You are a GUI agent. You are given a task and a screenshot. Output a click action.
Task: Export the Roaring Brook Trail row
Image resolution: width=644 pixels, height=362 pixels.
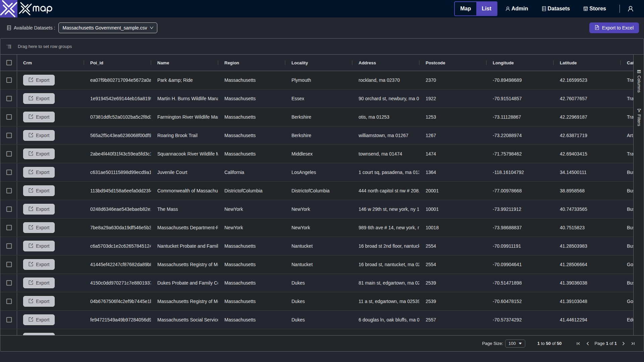(39, 135)
